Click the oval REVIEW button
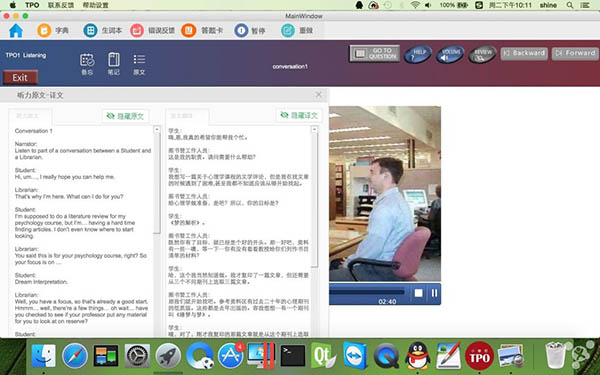 483,54
